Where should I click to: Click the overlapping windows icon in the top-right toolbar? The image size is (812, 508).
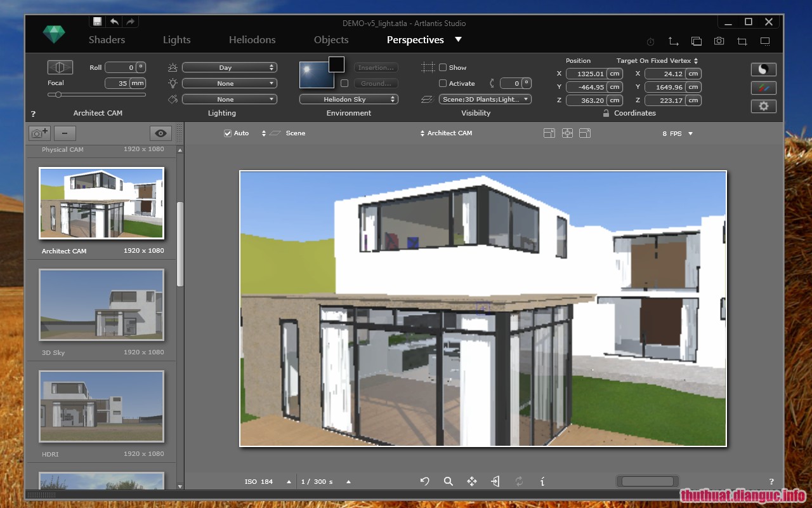point(696,41)
